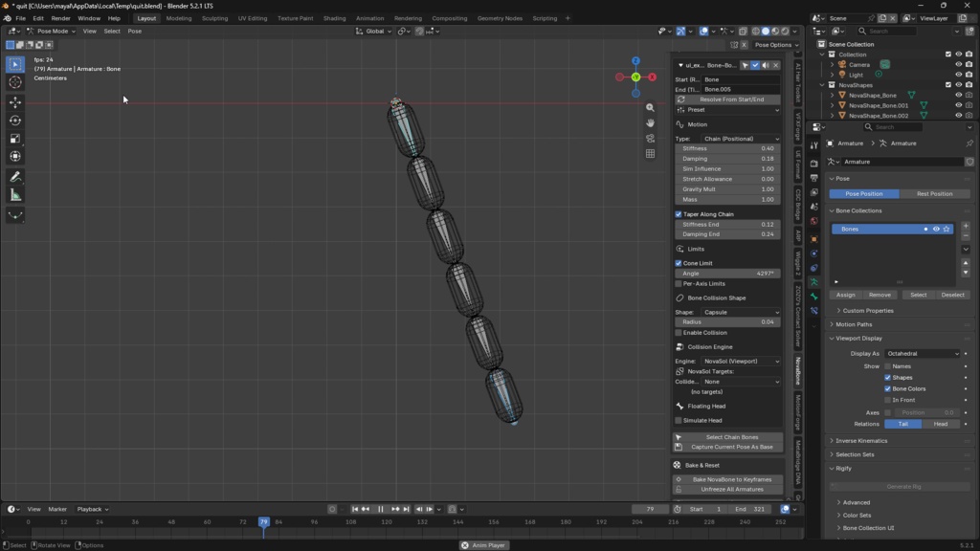Click Bake NovaBone to Keyframes
Screen dimensions: 980x551
728,480
